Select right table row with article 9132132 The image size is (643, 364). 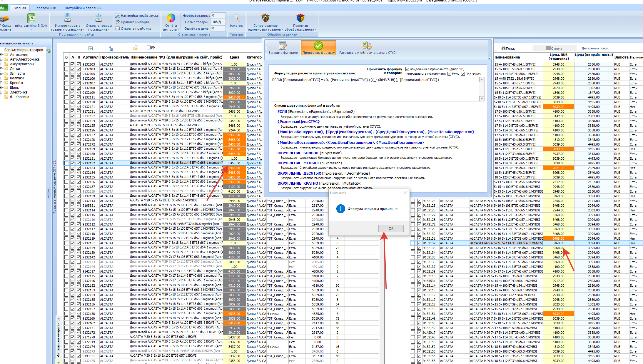526,243
